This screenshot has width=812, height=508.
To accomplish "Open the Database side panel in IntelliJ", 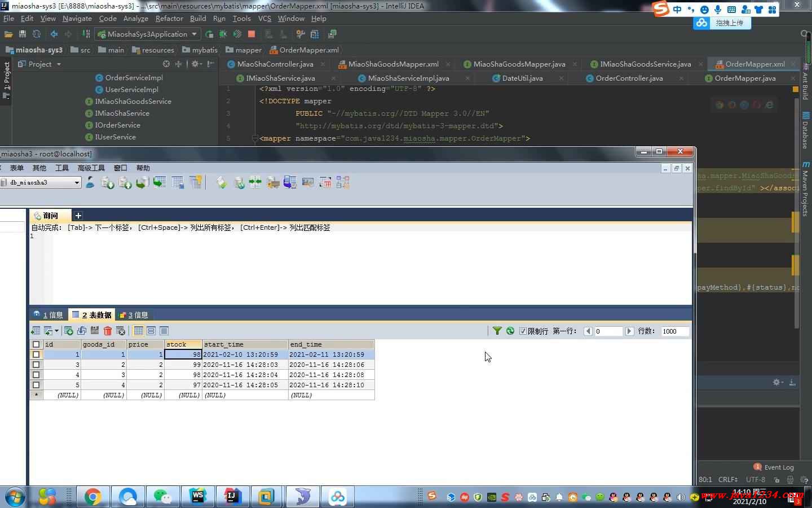I will 805,130.
